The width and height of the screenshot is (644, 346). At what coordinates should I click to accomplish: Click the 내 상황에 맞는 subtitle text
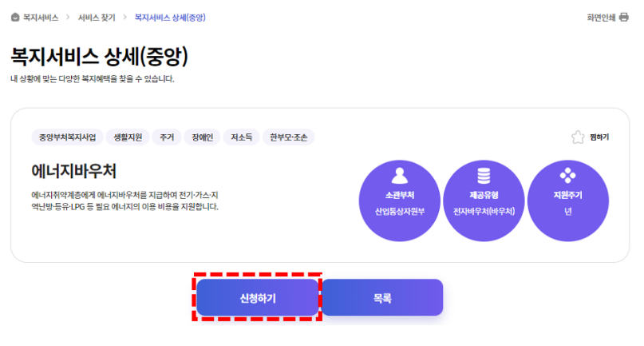[93, 78]
